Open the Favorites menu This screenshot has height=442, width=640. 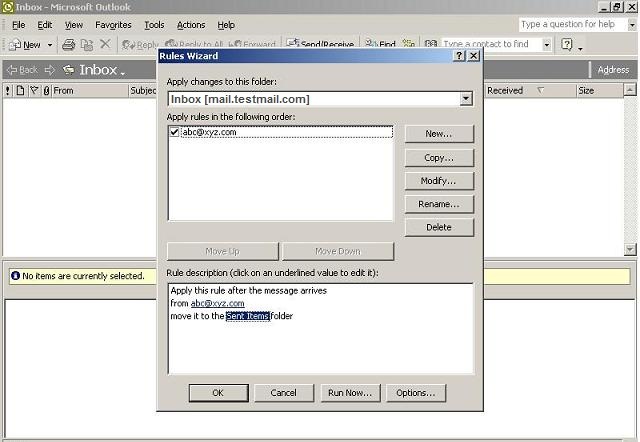113,25
